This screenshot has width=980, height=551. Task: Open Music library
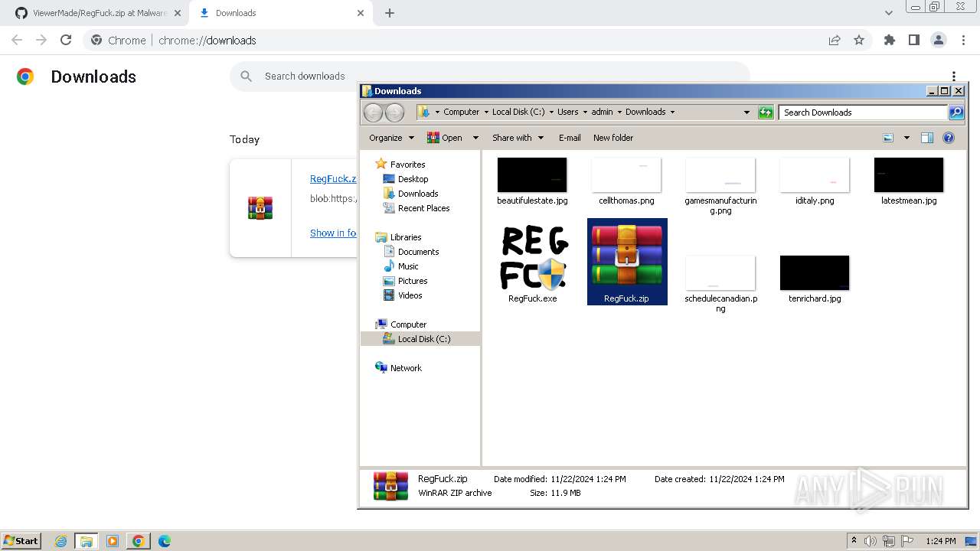coord(408,266)
